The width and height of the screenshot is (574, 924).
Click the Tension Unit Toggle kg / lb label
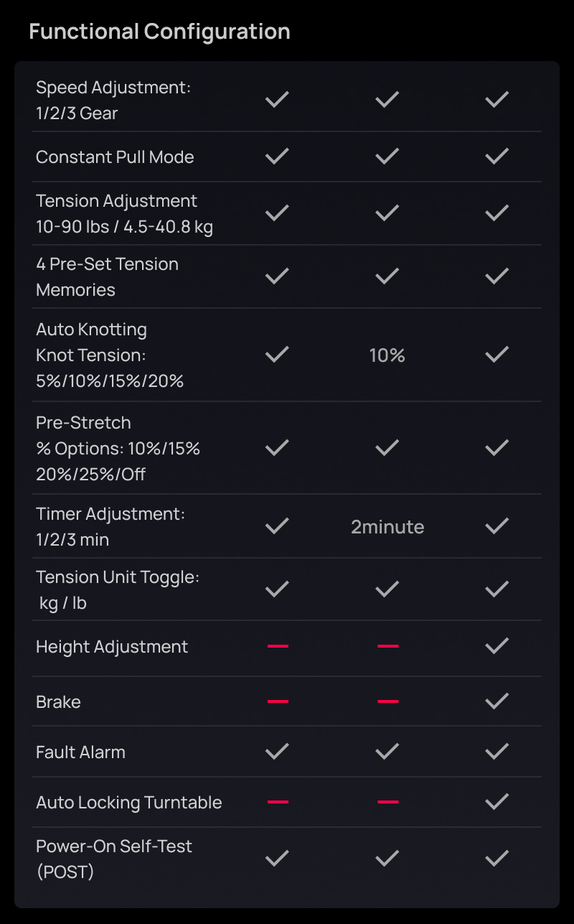pyautogui.click(x=118, y=589)
